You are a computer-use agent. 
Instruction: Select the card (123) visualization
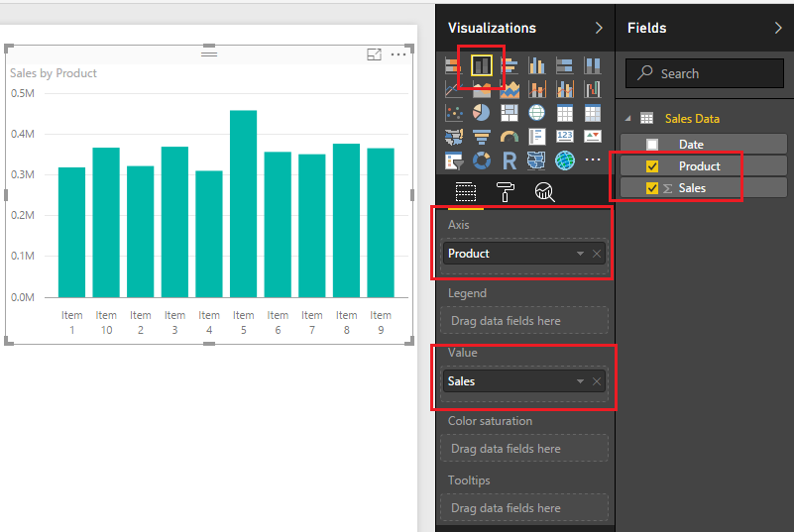click(x=565, y=136)
